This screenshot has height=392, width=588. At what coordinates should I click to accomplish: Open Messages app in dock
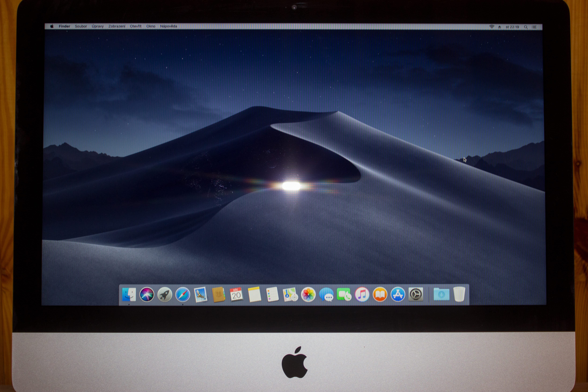pos(326,295)
